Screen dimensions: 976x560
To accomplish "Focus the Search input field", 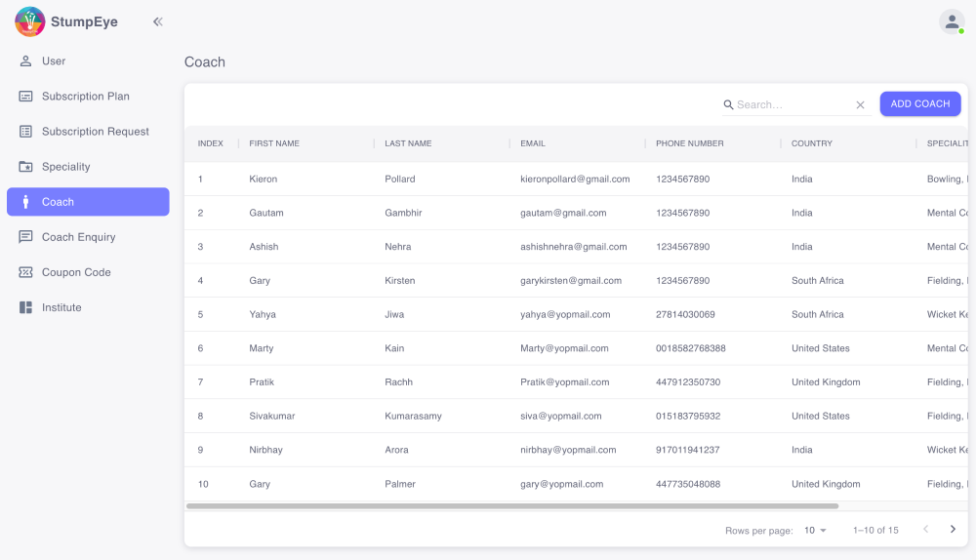I will point(793,104).
